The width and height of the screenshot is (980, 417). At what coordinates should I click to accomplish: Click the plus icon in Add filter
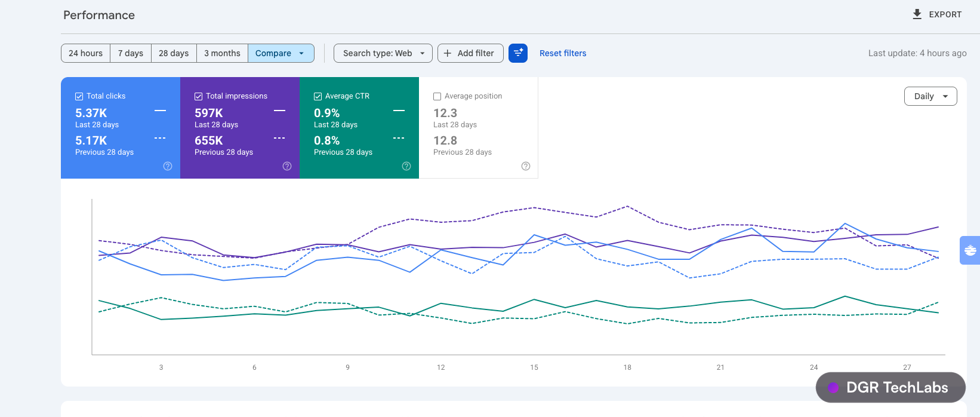pos(448,53)
